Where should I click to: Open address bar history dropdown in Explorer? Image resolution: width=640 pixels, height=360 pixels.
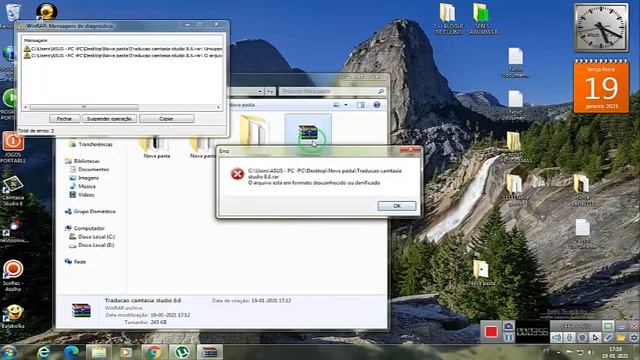point(260,91)
